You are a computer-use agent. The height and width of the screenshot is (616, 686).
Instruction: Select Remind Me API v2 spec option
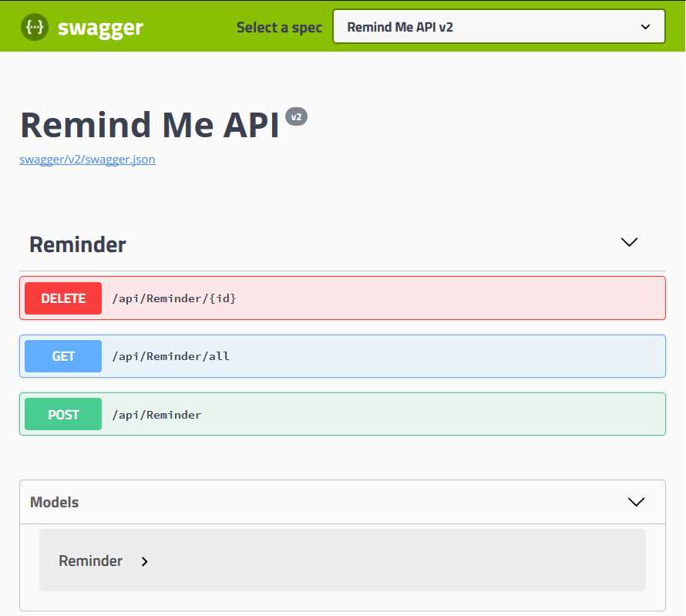click(499, 26)
